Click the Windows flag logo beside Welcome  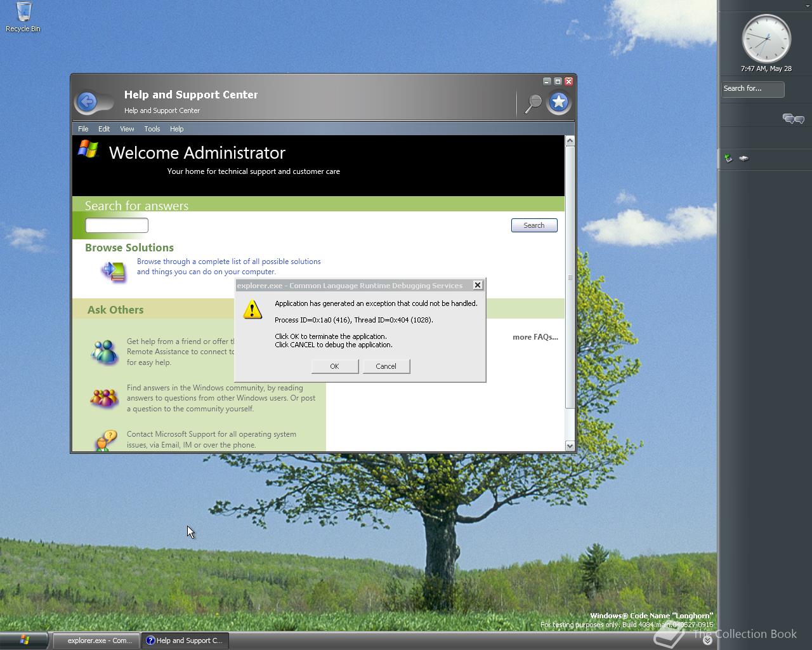88,149
